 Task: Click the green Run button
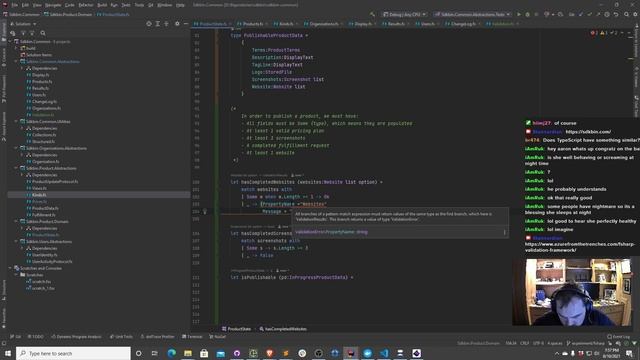(519, 14)
